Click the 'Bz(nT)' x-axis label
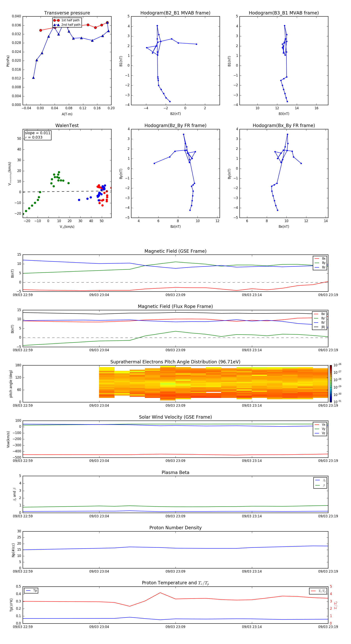This screenshot has height=644, width=351. coord(175,227)
